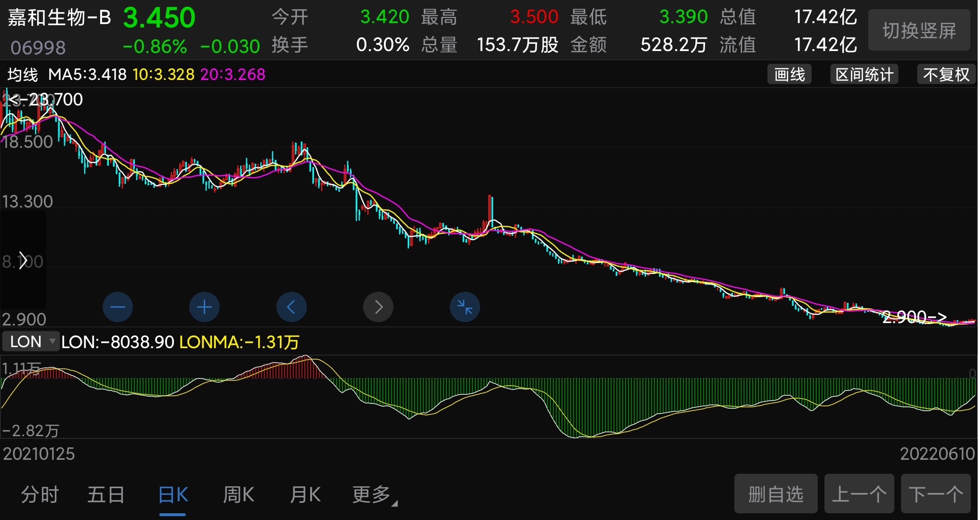Toggle 不复权 adjustment mode
The image size is (980, 520).
(945, 74)
